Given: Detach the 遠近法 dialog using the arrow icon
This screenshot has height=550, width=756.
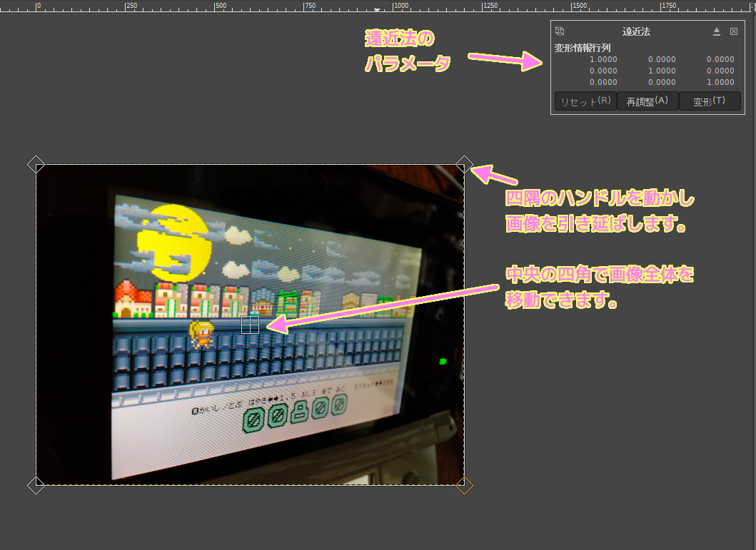Looking at the screenshot, I should pyautogui.click(x=717, y=31).
